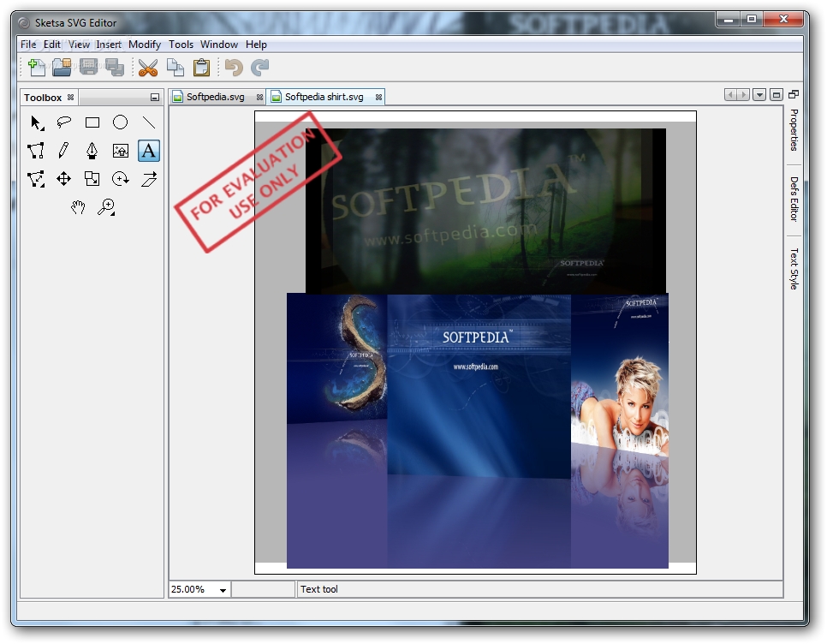Open the zoom percentage dropdown

coord(223,590)
